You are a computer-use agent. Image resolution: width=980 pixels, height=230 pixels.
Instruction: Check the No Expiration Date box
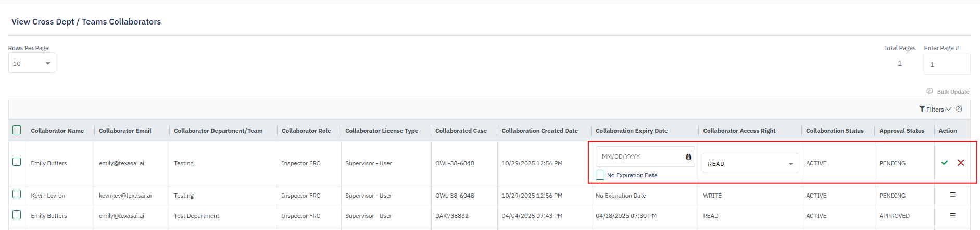600,175
